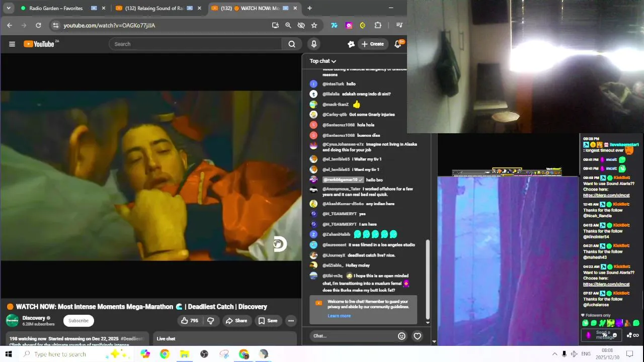Open File Explorer from the taskbar

click(x=184, y=354)
